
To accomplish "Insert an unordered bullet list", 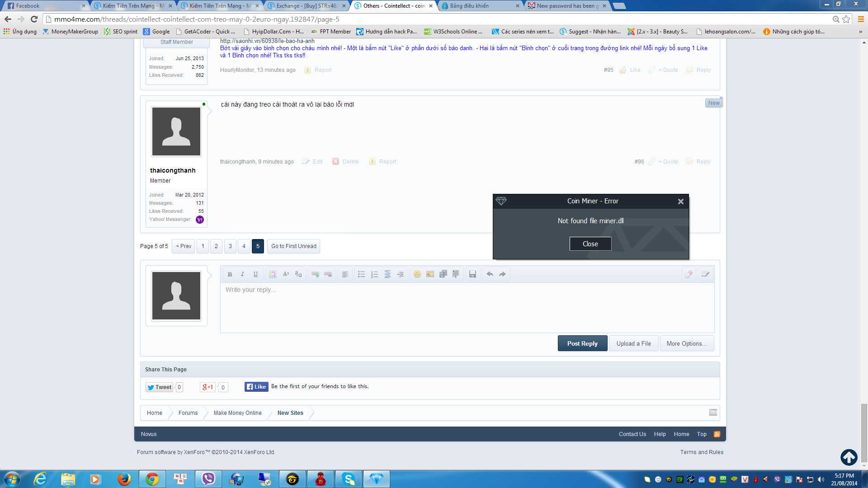I will (x=361, y=274).
